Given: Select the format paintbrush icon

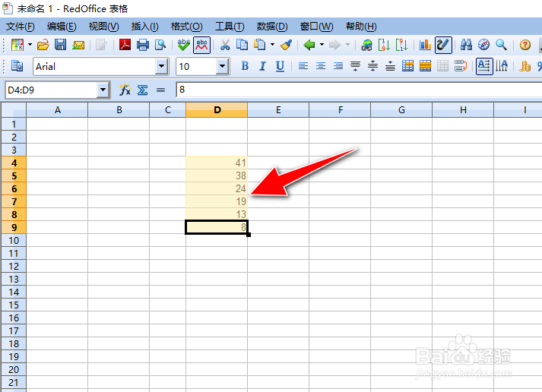Looking at the screenshot, I should (287, 45).
